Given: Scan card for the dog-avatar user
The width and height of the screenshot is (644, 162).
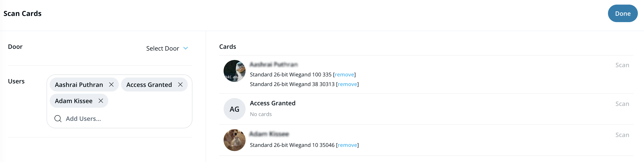Looking at the screenshot, I should (622, 135).
